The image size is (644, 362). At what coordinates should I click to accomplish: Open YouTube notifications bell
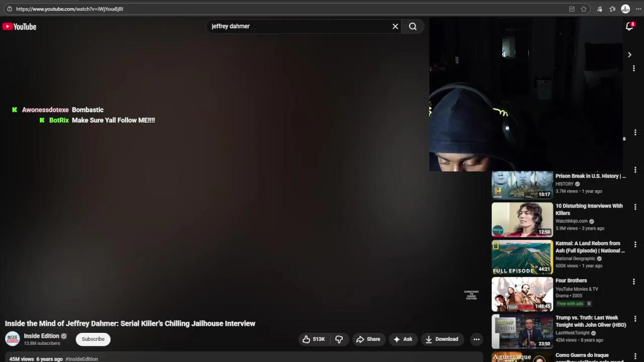click(x=629, y=27)
